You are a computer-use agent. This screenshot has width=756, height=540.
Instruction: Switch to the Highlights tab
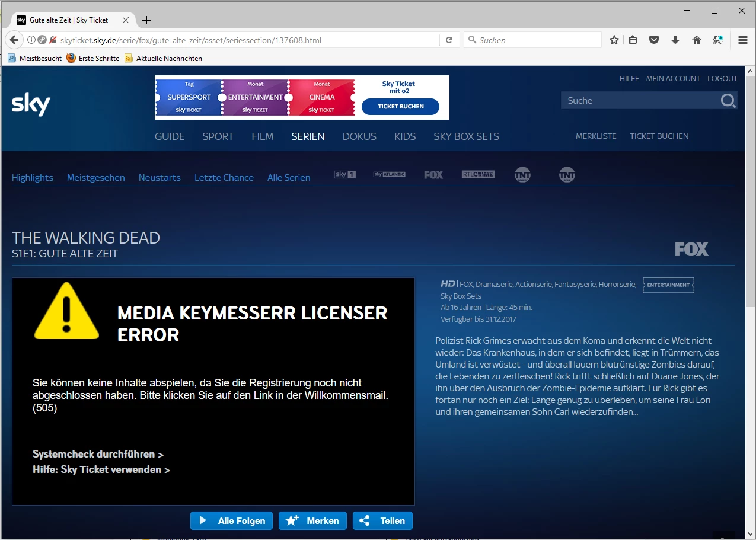pos(33,178)
